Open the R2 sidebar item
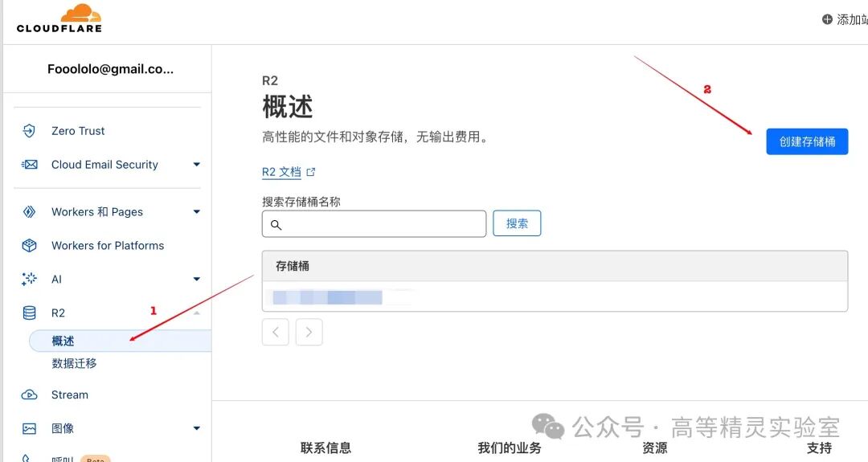868x462 pixels. point(58,313)
